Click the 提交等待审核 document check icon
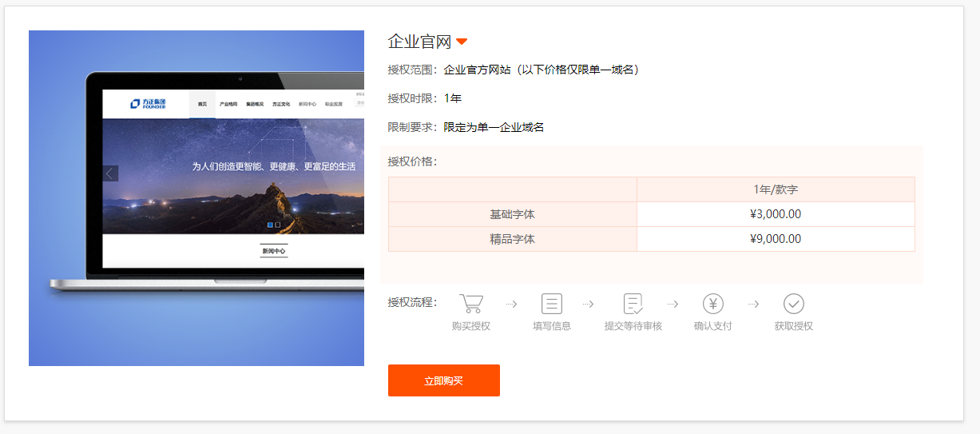Screen dimensions: 980x434 [633, 304]
